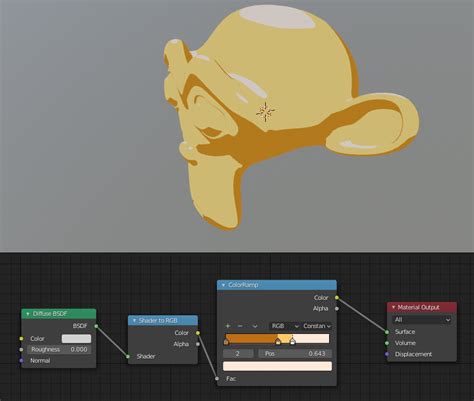Click the active stop index field showing 2
Image resolution: width=474 pixels, height=401 pixels.
click(238, 354)
